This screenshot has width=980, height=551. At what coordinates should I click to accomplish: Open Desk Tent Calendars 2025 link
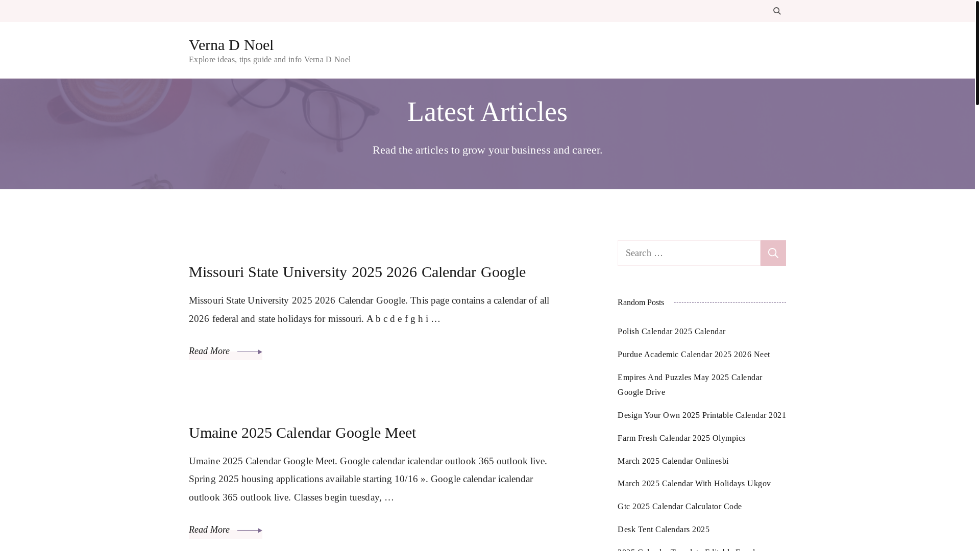tap(664, 530)
